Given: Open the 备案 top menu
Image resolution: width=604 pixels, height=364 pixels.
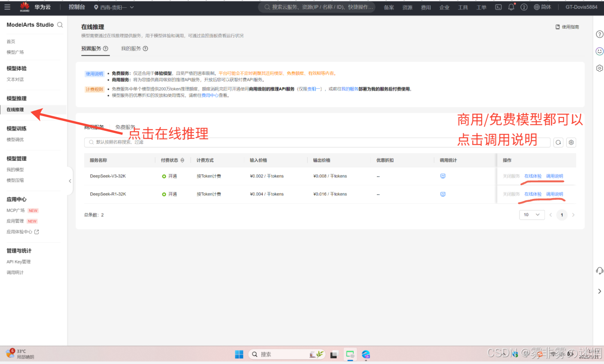Looking at the screenshot, I should click(389, 7).
